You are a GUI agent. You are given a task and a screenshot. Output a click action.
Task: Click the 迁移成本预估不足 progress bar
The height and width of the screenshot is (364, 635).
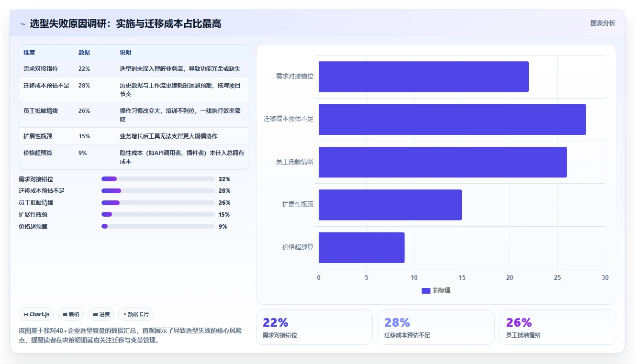(158, 191)
